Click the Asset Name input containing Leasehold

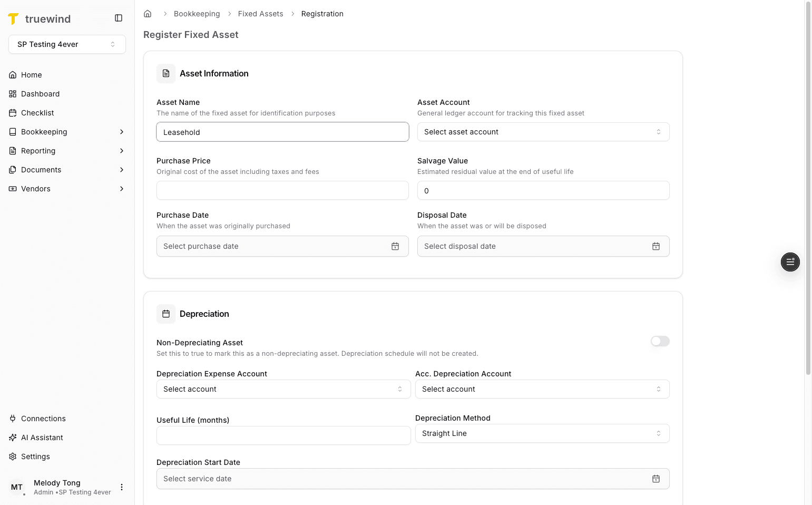[x=282, y=132]
